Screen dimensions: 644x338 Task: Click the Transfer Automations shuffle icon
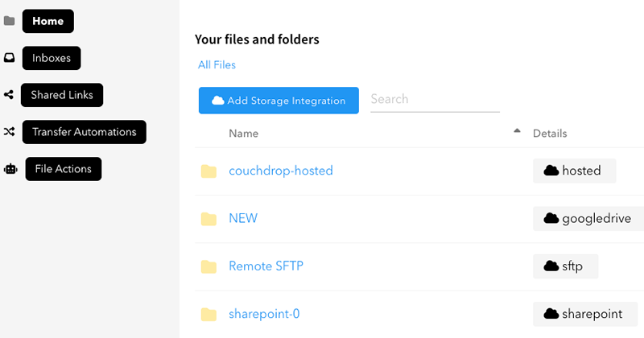[x=10, y=132]
